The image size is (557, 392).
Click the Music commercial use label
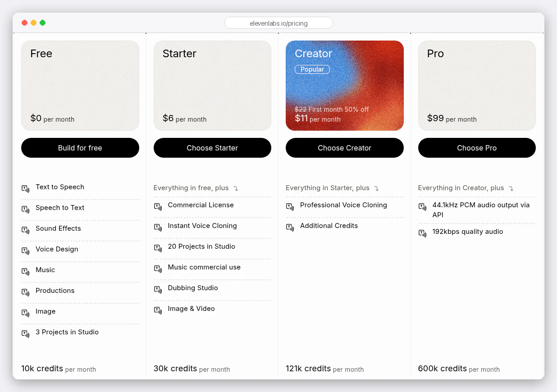(x=204, y=267)
